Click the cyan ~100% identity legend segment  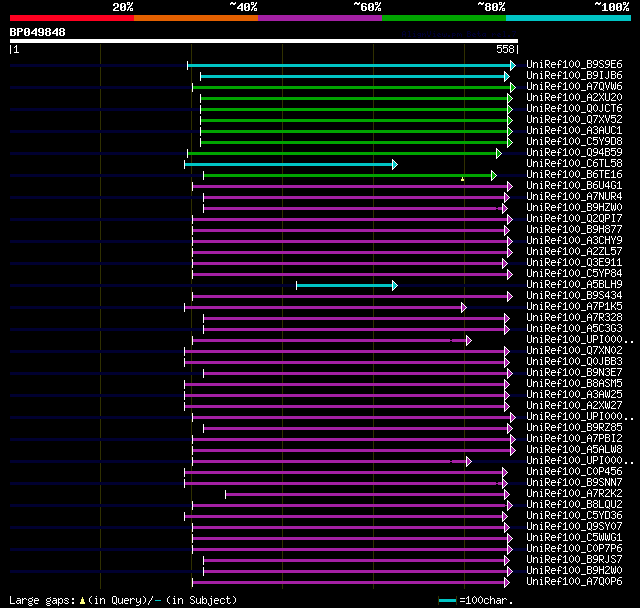569,18
